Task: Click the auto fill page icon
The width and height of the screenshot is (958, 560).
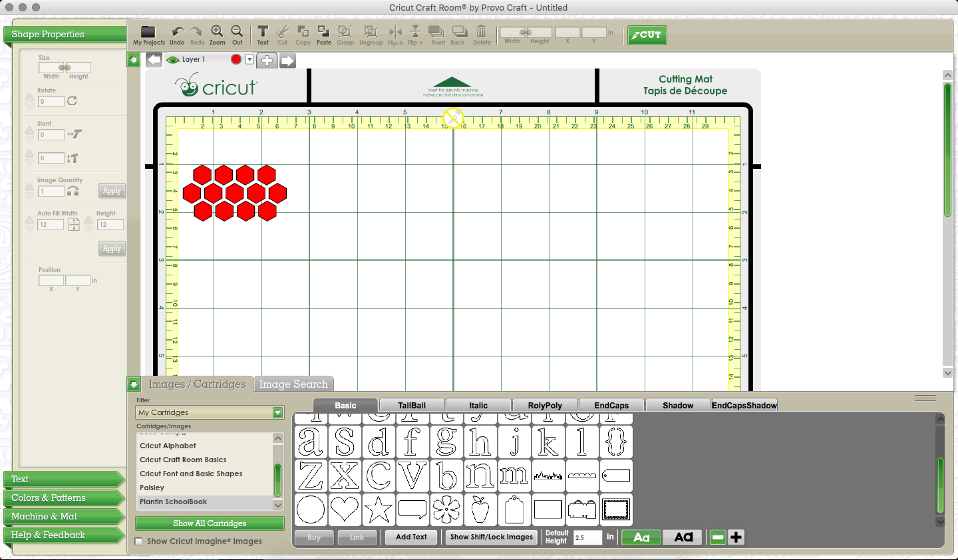Action: (74, 225)
